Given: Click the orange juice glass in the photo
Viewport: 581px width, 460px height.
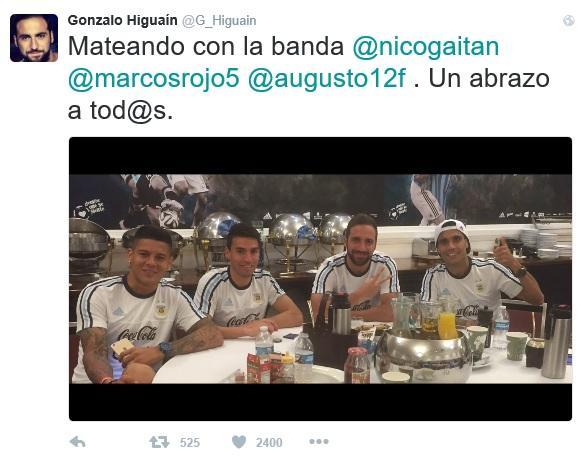Looking at the screenshot, I should coord(448,324).
